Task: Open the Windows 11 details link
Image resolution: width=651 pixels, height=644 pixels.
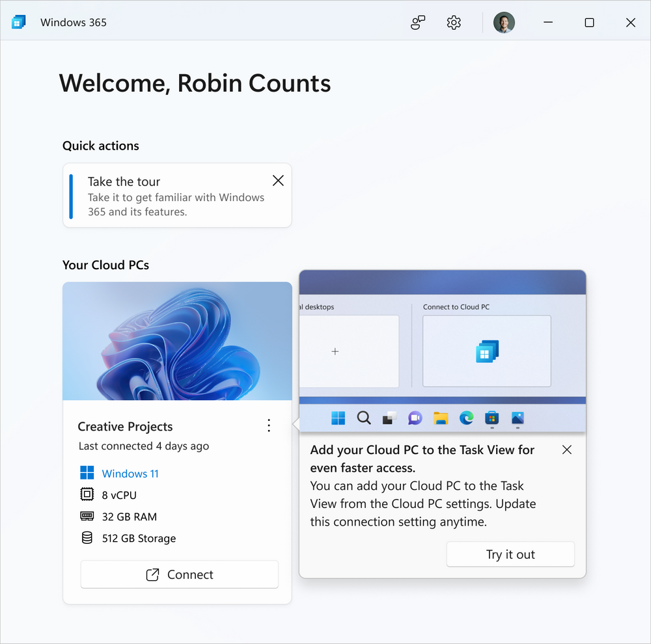Action: coord(130,473)
